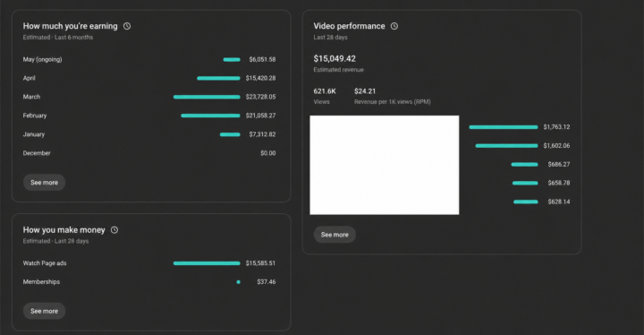The image size is (644, 335).
Task: Click the $7,312.82 earnings value
Action: 262,134
